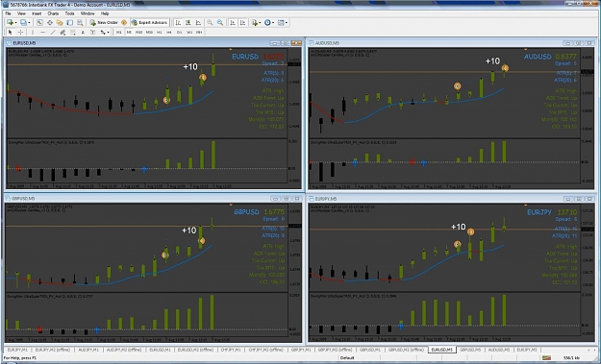The width and height of the screenshot is (601, 364).
Task: Switch chart to Candlesticks mode
Action: click(188, 23)
